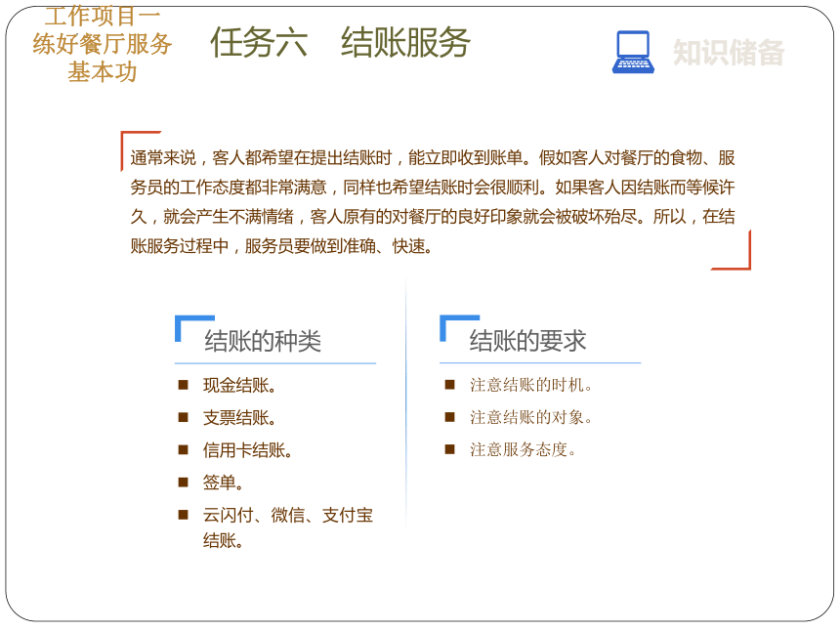The height and width of the screenshot is (630, 840).
Task: Click the '基本功' header line
Action: coord(103,71)
